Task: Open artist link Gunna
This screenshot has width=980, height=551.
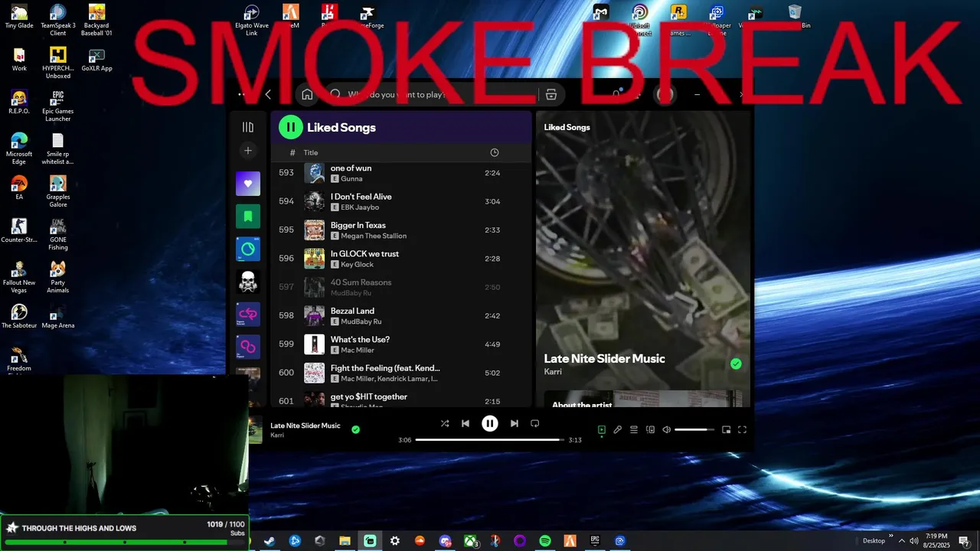Action: (x=351, y=178)
